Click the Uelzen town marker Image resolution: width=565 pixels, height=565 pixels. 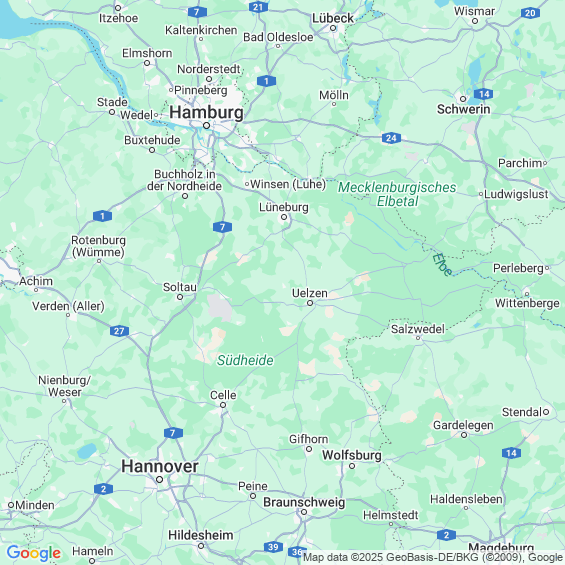click(x=310, y=303)
